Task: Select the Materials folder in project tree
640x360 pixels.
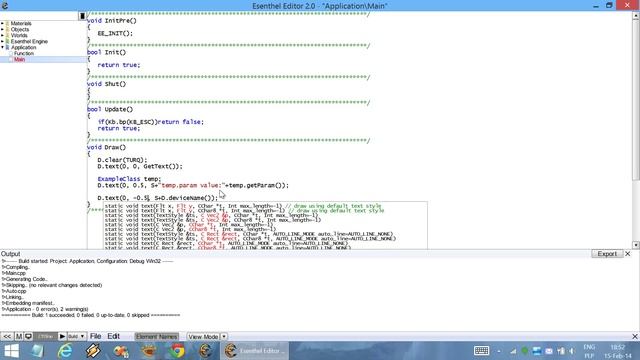Action: 21,24
